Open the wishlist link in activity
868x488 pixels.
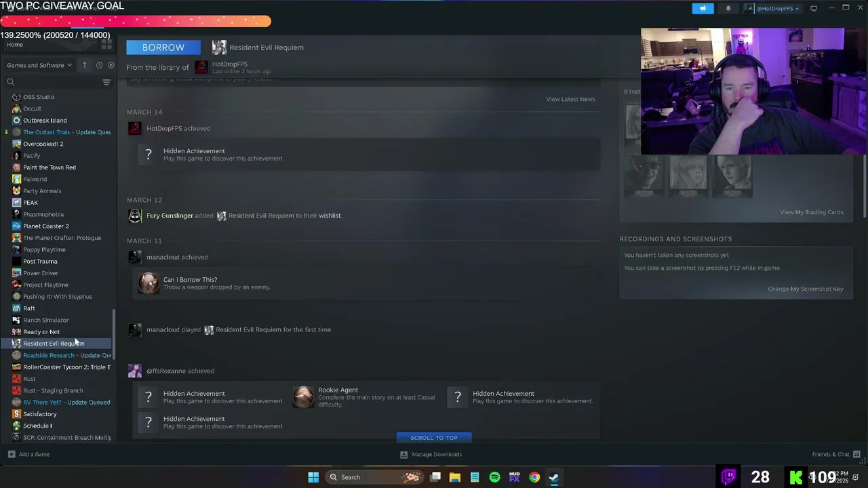pyautogui.click(x=330, y=216)
